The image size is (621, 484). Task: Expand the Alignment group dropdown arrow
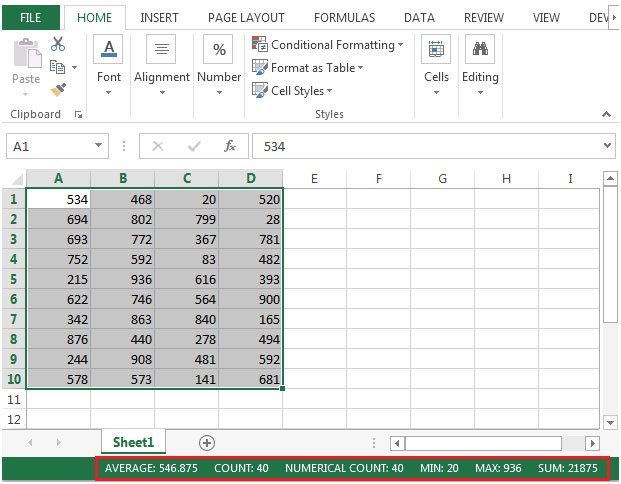coord(162,93)
